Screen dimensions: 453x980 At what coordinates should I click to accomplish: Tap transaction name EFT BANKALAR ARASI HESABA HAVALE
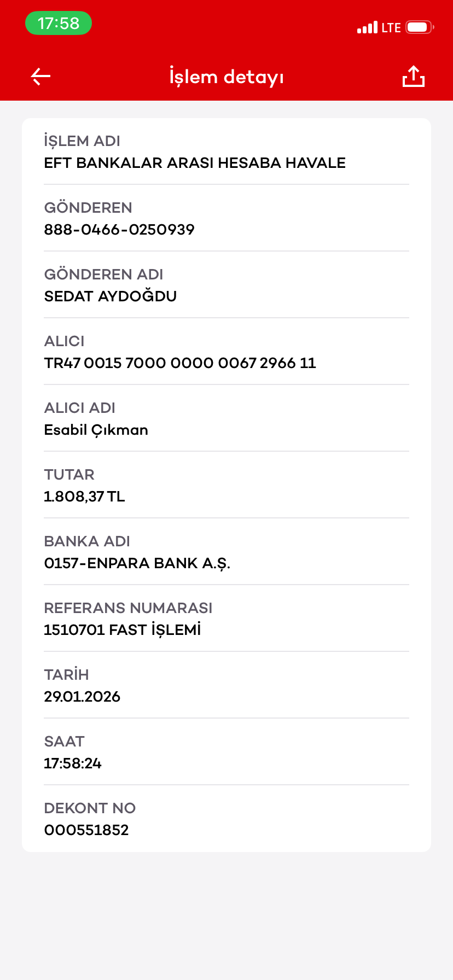click(195, 163)
